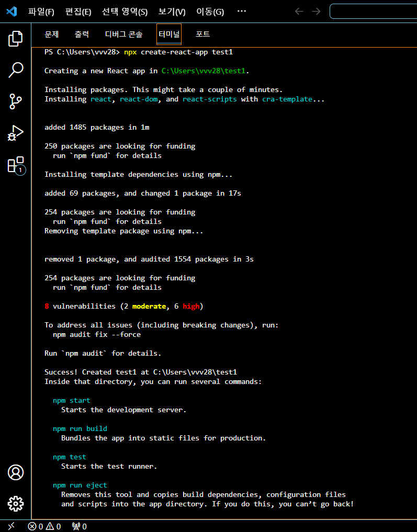The width and height of the screenshot is (417, 532).
Task: Click the 'npm audit fix --force' line
Action: pos(97,334)
